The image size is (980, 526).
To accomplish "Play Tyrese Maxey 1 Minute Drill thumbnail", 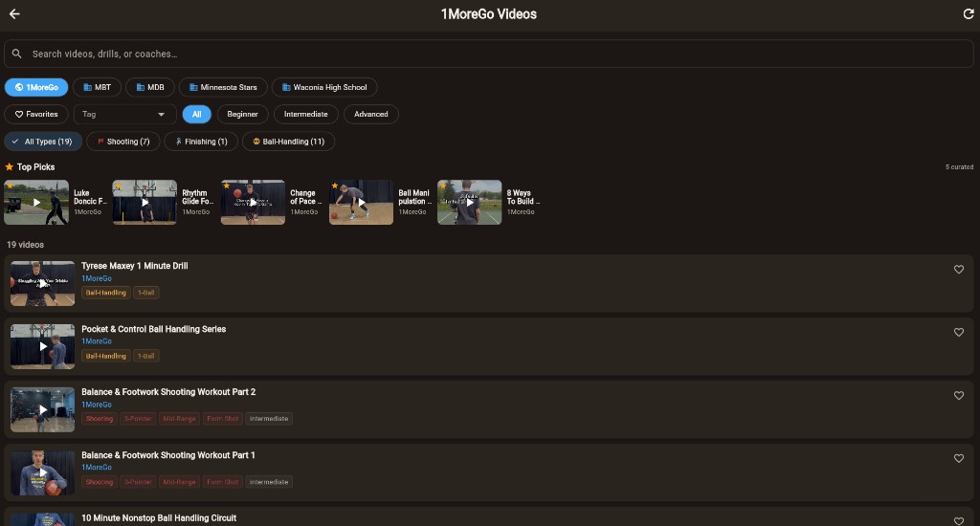I will coord(42,284).
